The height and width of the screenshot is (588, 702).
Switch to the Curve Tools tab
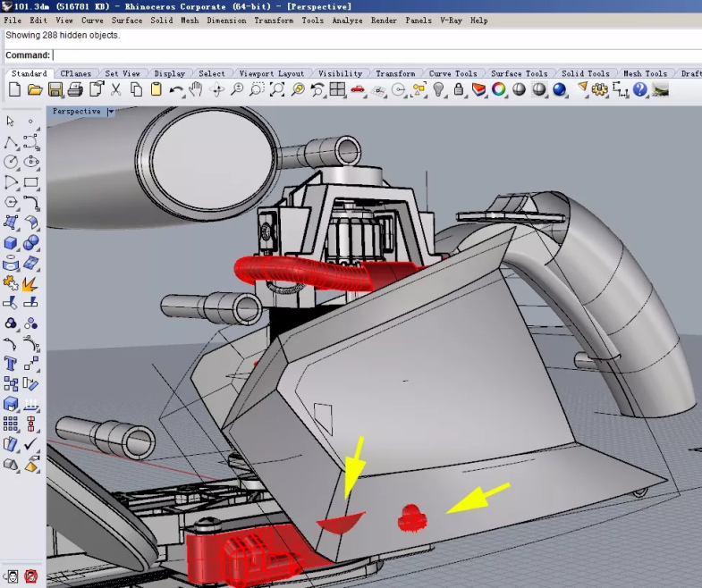pos(452,73)
